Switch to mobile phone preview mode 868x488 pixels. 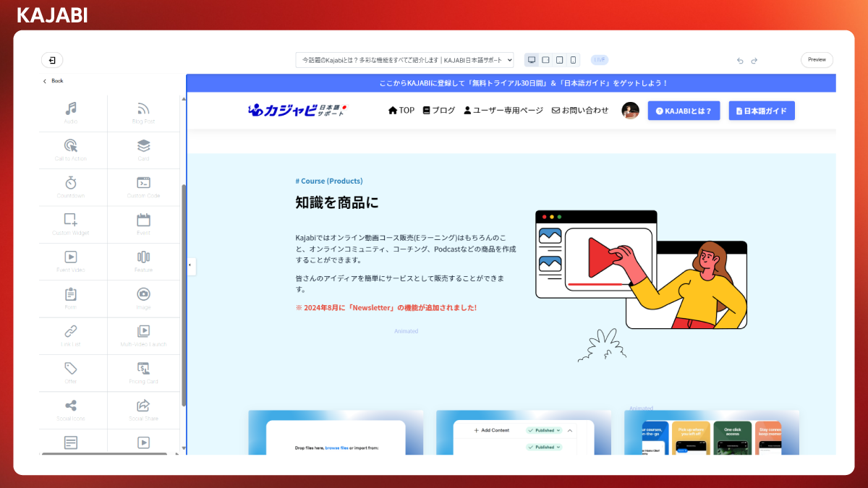(x=574, y=60)
